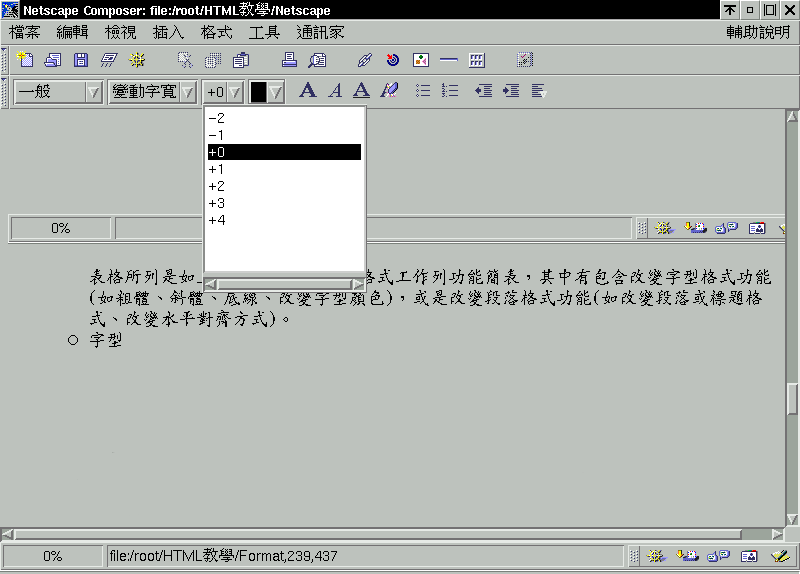This screenshot has width=800, height=574.
Task: Select +2 in the font size list
Action: tap(284, 186)
